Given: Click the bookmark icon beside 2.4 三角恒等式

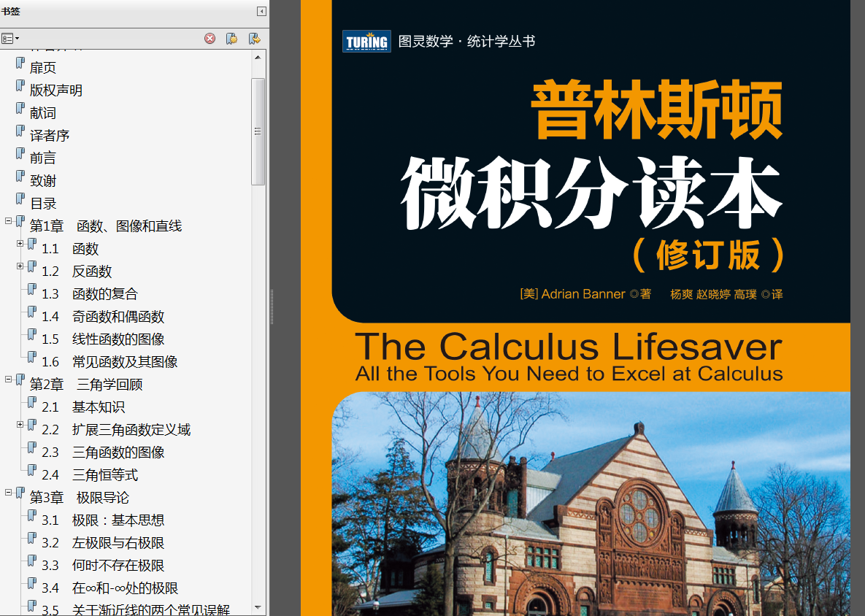Looking at the screenshot, I should 33,470.
